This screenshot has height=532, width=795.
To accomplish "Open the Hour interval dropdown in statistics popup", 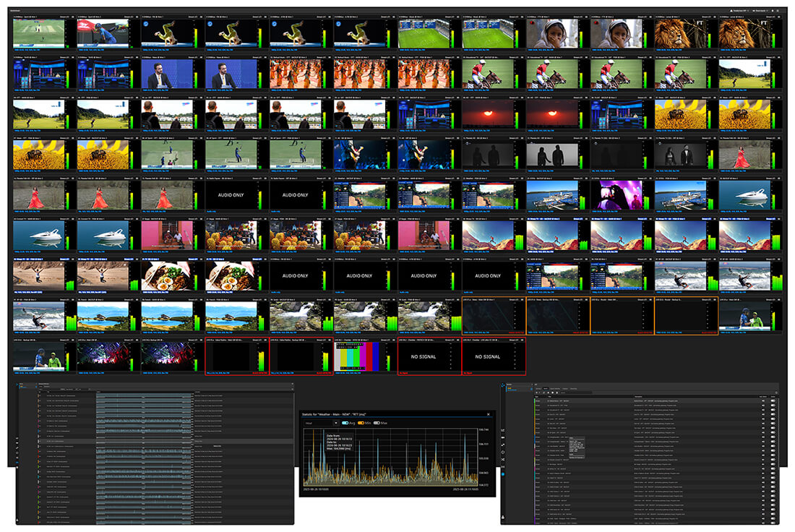I will point(322,423).
